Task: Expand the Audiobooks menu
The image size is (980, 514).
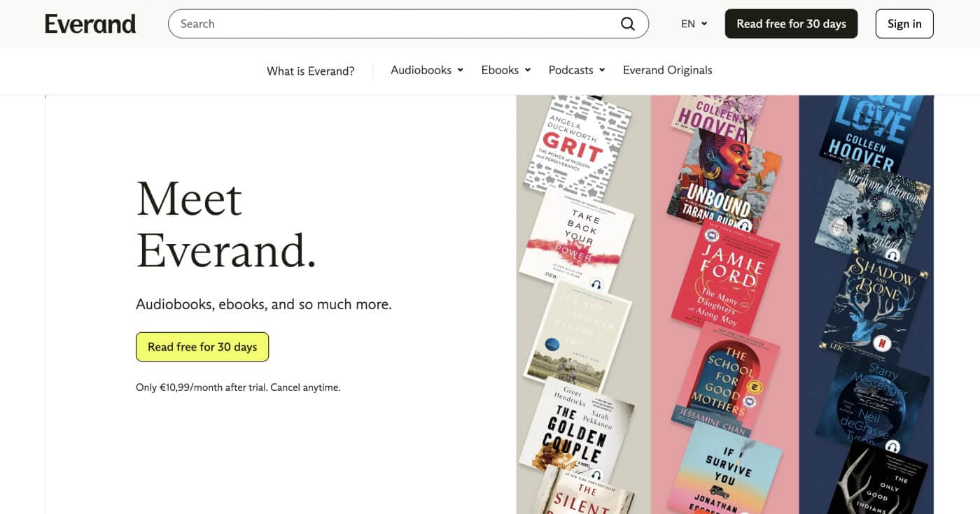Action: pos(427,70)
